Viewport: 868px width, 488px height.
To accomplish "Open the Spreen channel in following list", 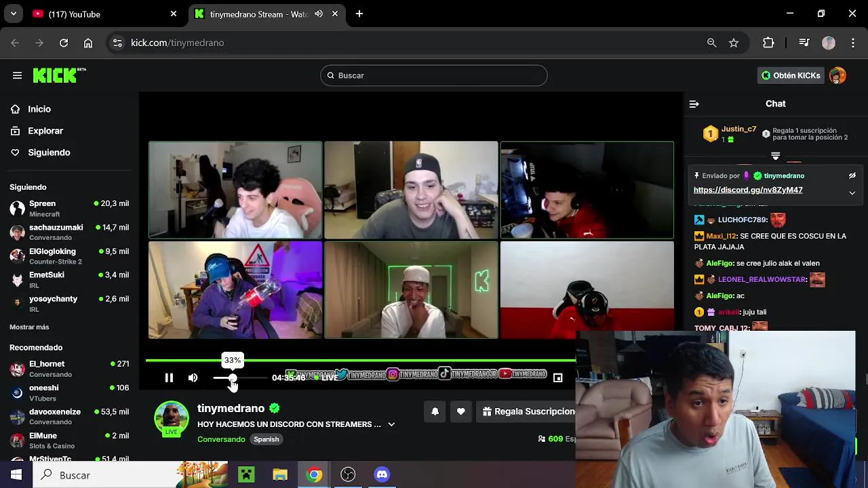I will [69, 208].
